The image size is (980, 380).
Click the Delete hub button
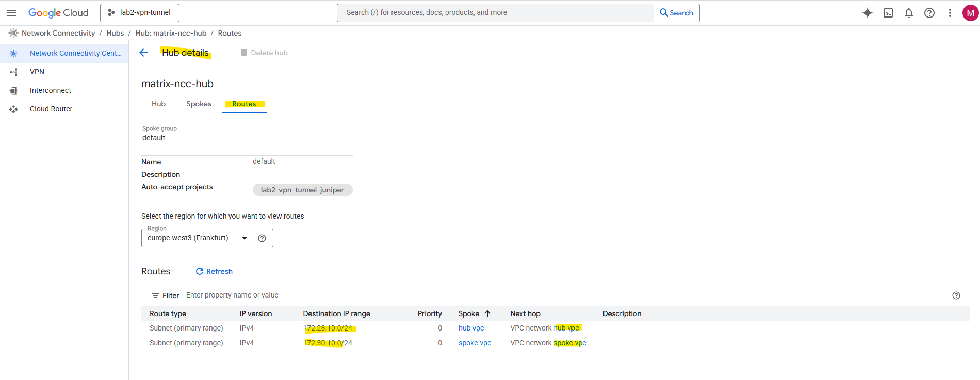(x=264, y=53)
